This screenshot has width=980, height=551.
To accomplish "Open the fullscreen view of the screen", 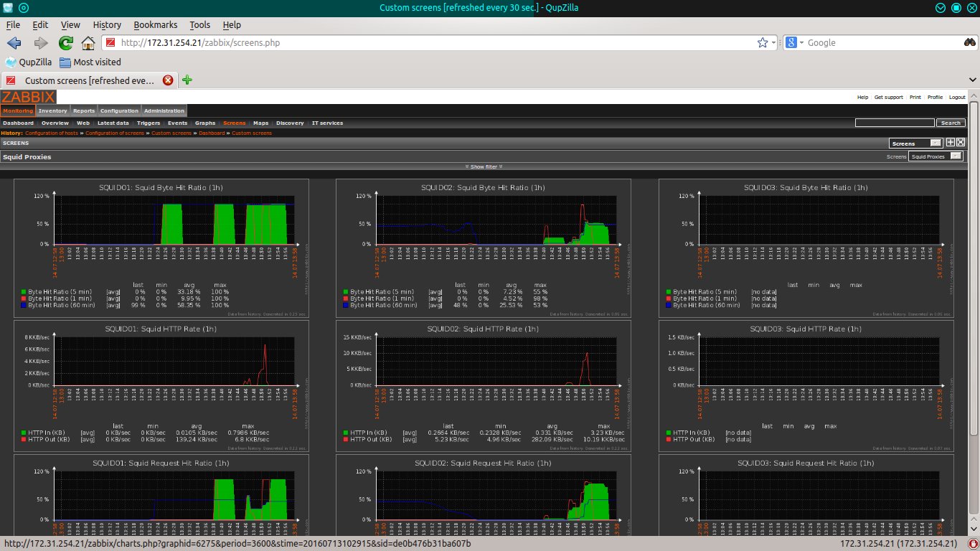I will 961,142.
